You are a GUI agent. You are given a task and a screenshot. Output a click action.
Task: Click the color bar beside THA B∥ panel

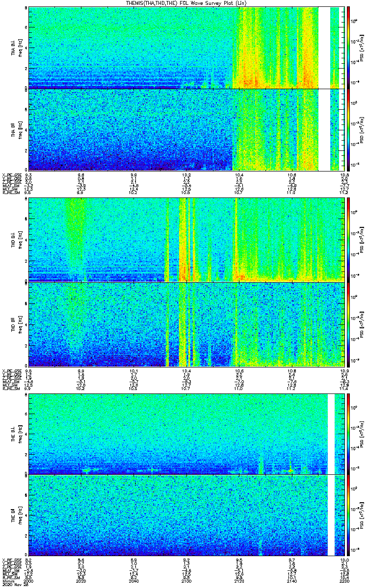tap(348, 130)
